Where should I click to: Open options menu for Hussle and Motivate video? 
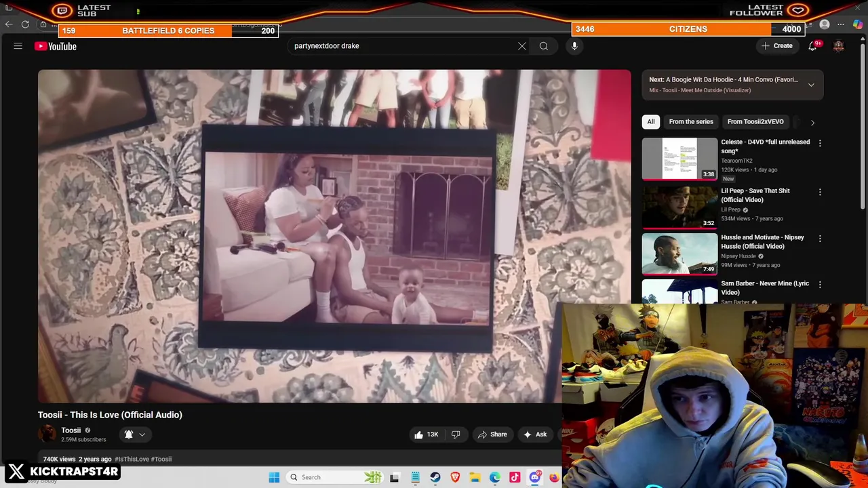pyautogui.click(x=820, y=239)
